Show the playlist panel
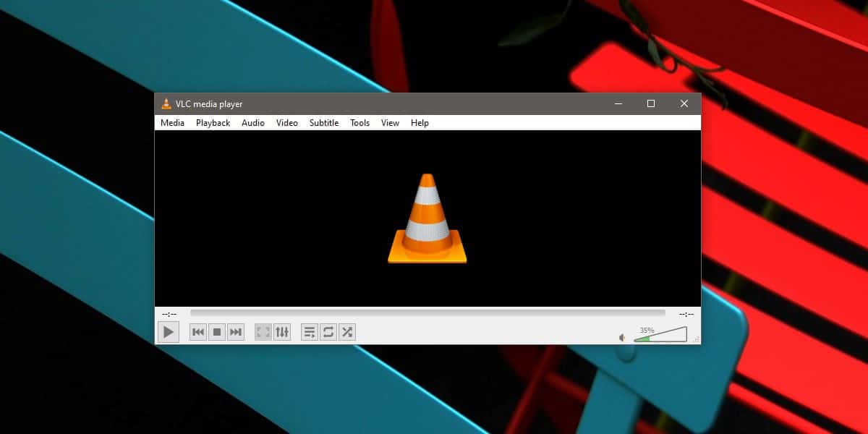 310,332
